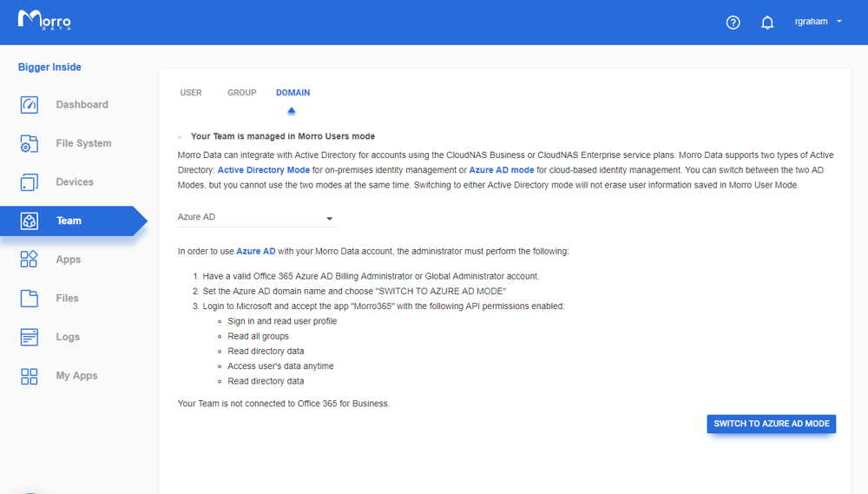Switch to the GROUP tab
The height and width of the screenshot is (494, 868).
[242, 93]
